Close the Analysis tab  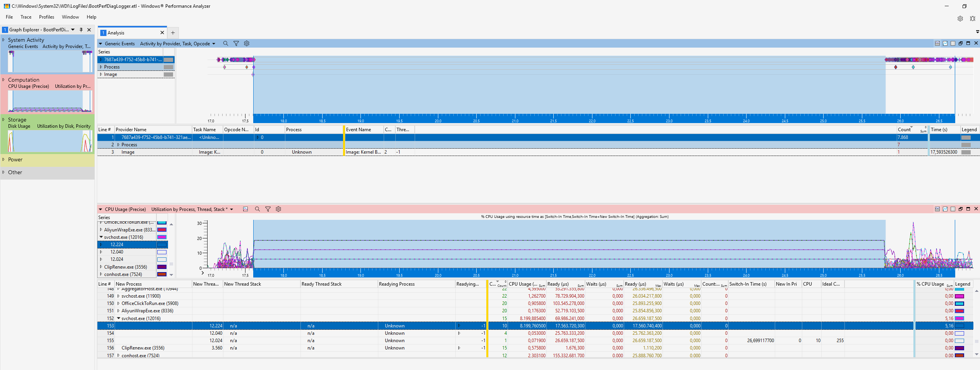coord(162,33)
